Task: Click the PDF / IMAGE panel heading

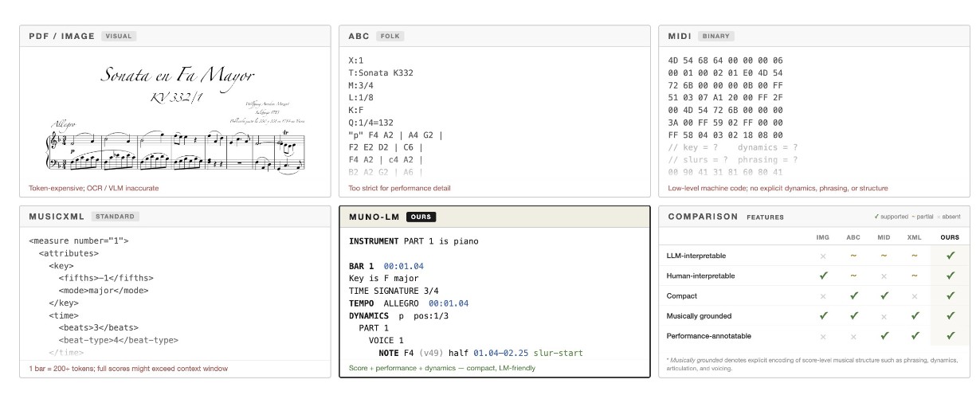Action: [x=62, y=36]
